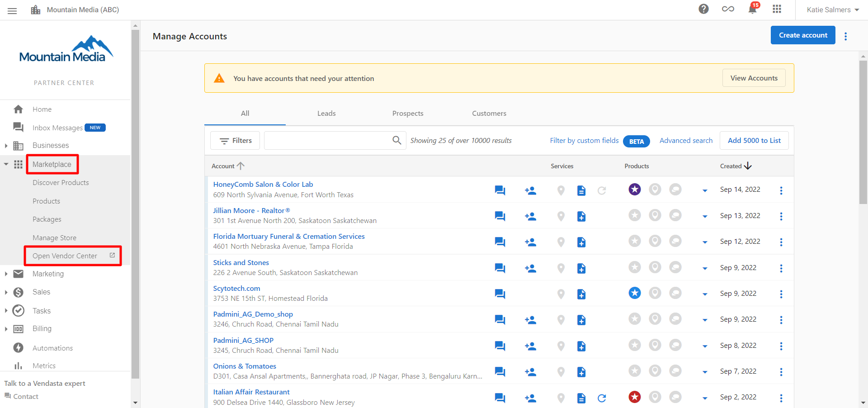Expand products dropdown arrow for Scytotech.com row
This screenshot has height=408, width=868.
coord(705,294)
